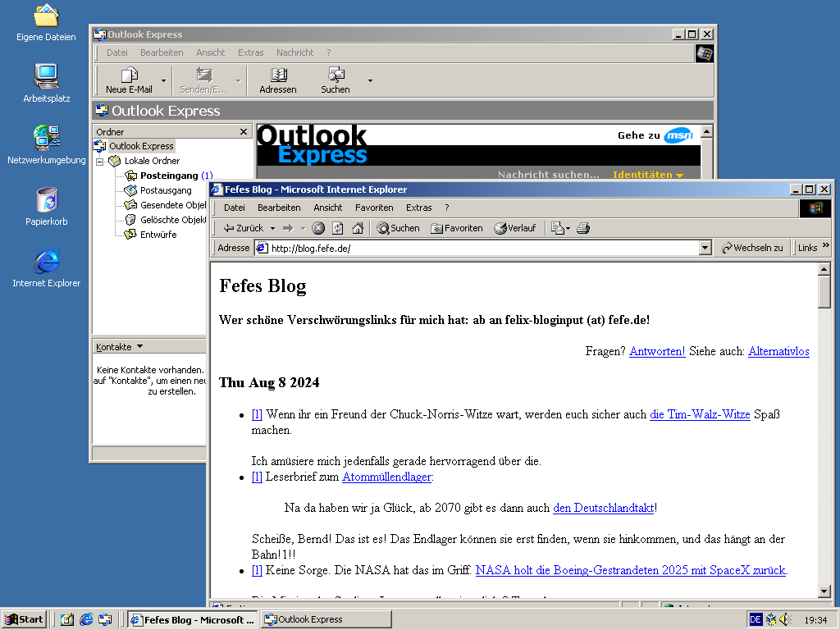This screenshot has width=840, height=630.
Task: Open the Alternativlos link
Action: tap(779, 351)
